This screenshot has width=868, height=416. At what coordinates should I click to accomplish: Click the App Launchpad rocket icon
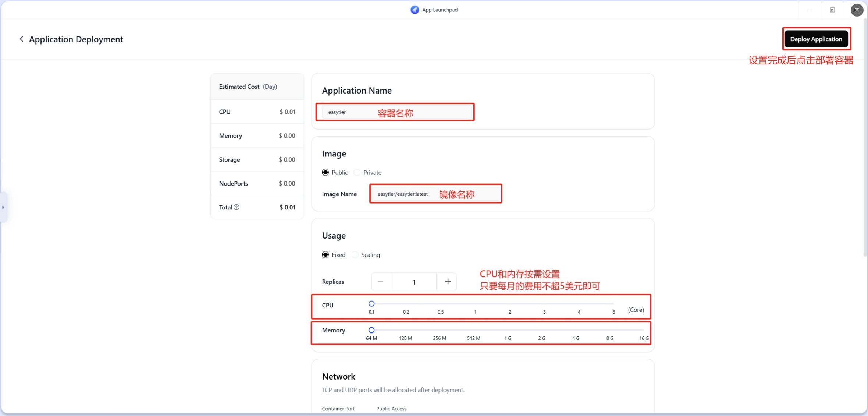click(415, 10)
